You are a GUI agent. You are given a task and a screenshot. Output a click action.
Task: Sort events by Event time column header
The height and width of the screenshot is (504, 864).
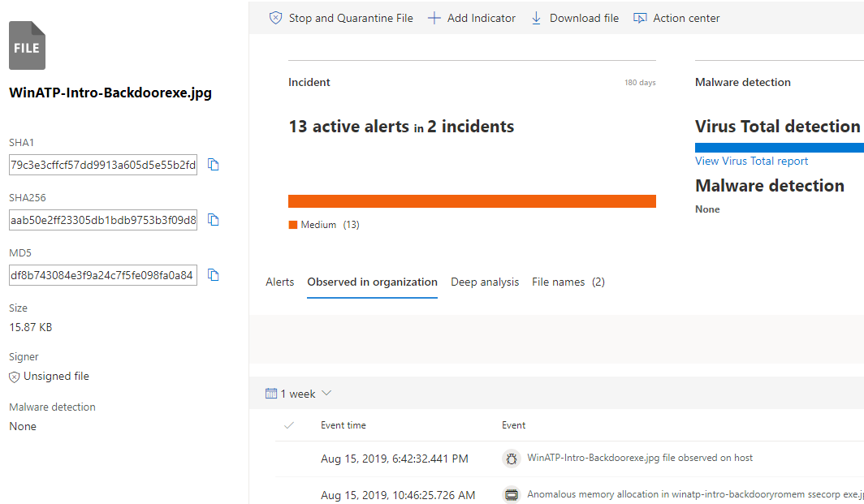343,425
